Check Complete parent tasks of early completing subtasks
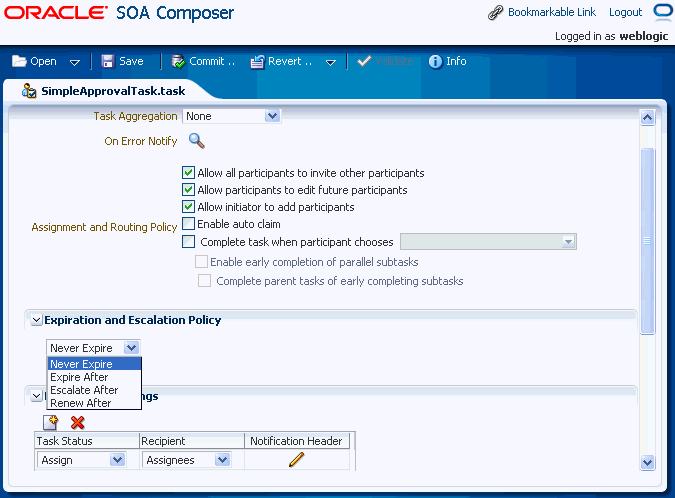 [204, 281]
